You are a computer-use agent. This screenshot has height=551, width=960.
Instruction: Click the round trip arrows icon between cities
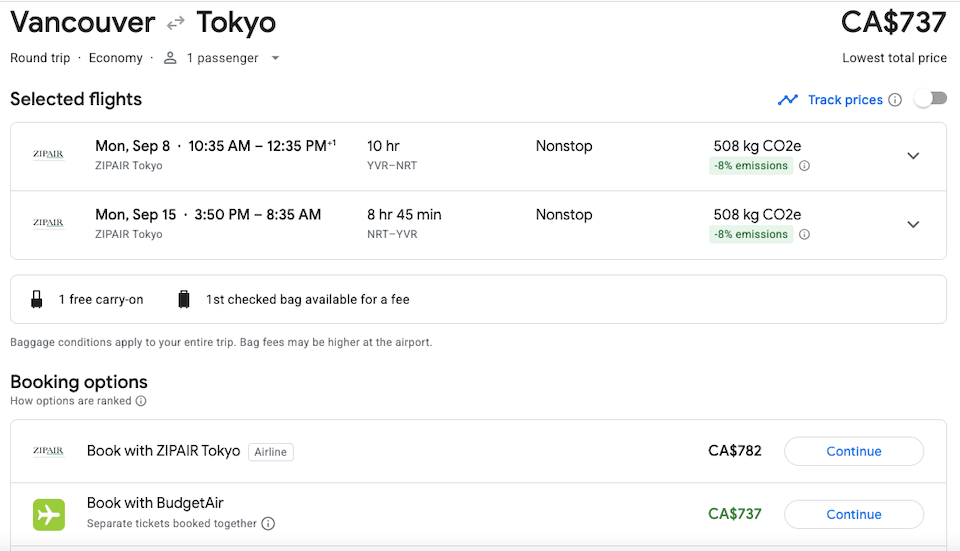coord(176,23)
